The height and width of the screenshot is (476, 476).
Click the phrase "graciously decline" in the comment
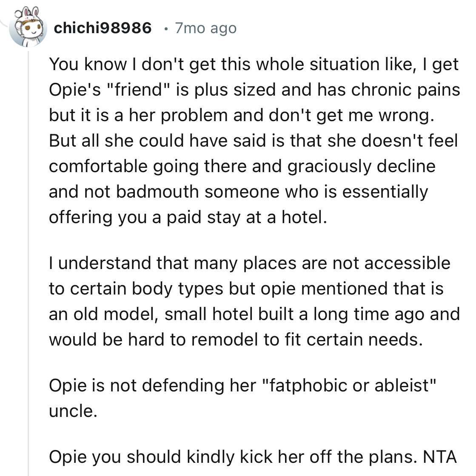[362, 166]
